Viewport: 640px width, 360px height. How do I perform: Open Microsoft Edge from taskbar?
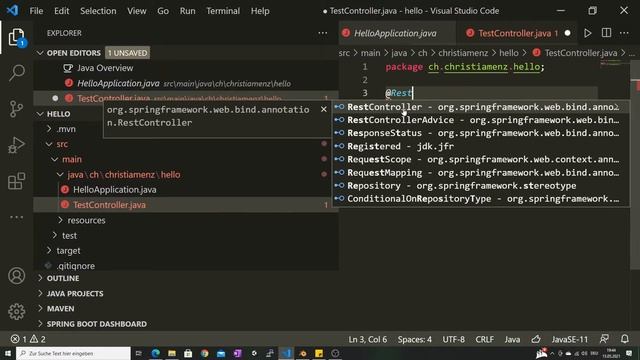(x=156, y=353)
